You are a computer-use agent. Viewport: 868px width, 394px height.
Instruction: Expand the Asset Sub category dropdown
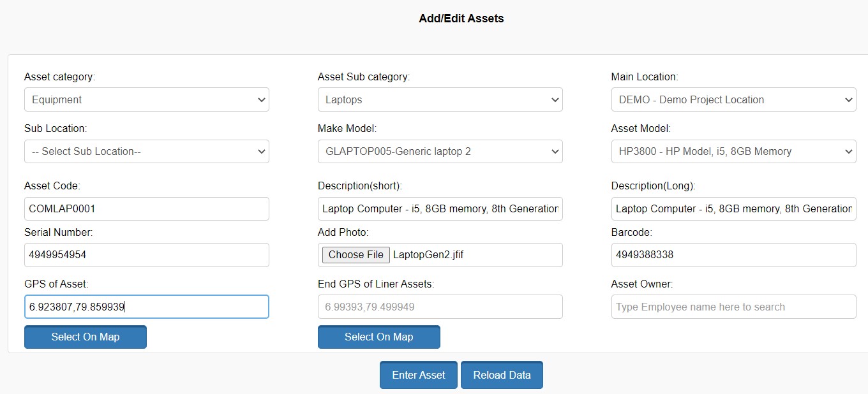point(440,99)
